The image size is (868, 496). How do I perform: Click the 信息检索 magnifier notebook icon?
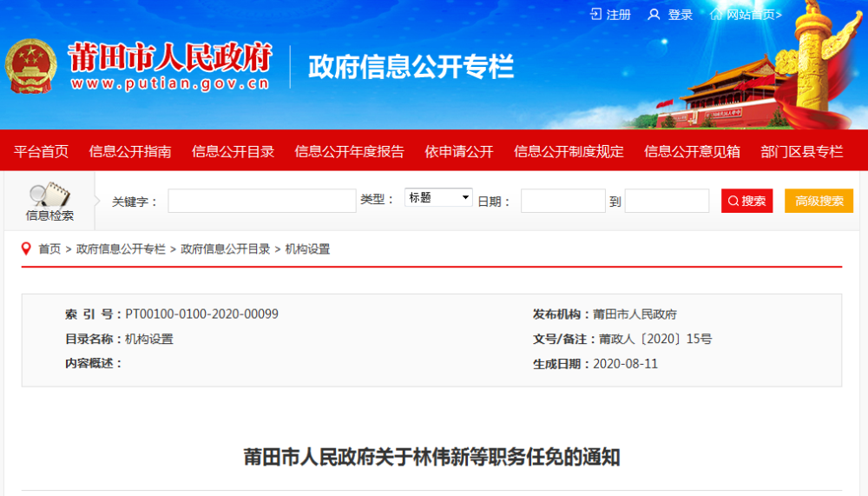pyautogui.click(x=49, y=195)
